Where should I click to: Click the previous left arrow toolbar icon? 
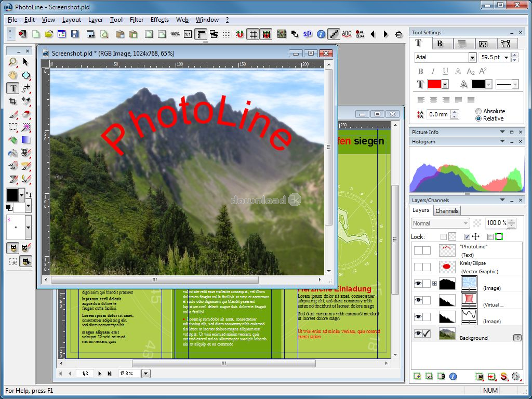tap(373, 34)
